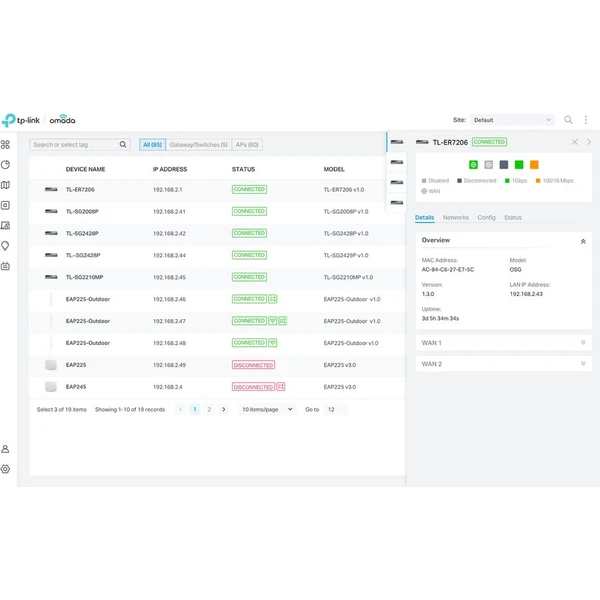
Task: Open the Devices icon in sidebar
Action: point(5,205)
